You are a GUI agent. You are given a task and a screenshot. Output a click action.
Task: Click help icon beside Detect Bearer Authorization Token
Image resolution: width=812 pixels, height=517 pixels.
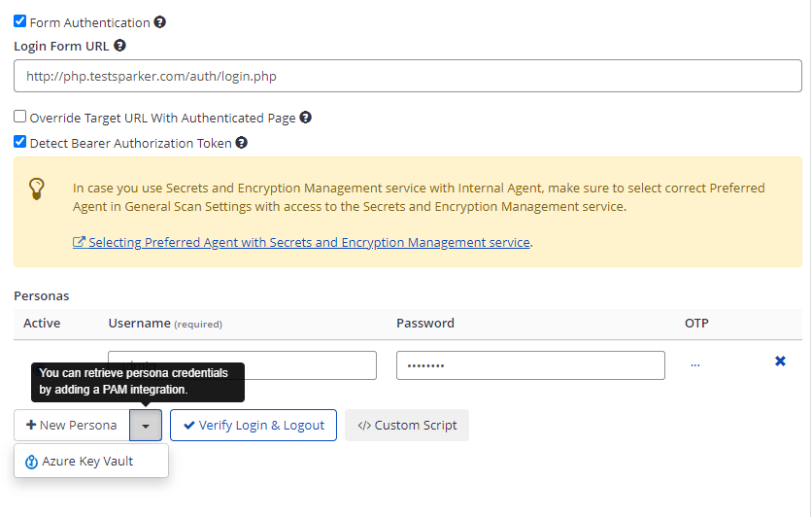[x=242, y=143]
